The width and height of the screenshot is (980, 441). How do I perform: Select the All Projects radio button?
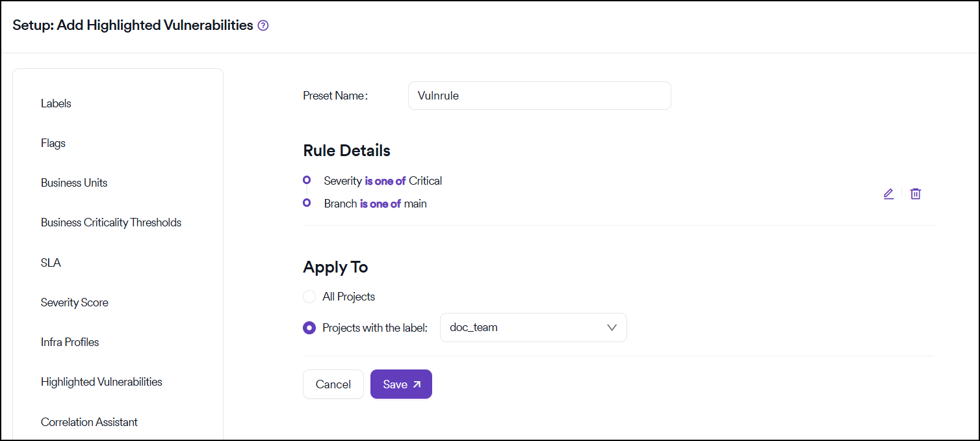click(x=309, y=297)
